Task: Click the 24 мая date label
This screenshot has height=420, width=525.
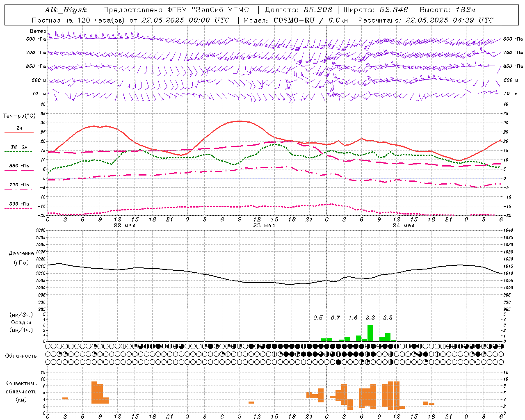Action: coord(403,226)
